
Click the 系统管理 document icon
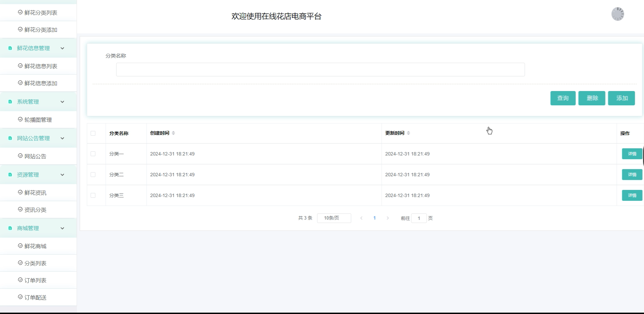[10, 102]
